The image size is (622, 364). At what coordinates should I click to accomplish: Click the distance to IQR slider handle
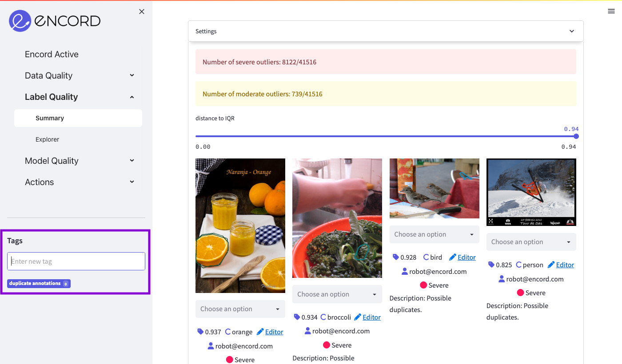coord(576,136)
